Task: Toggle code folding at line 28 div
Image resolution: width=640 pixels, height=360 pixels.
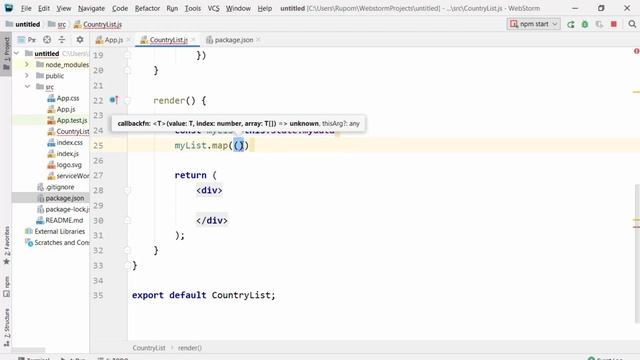Action: 127,190
